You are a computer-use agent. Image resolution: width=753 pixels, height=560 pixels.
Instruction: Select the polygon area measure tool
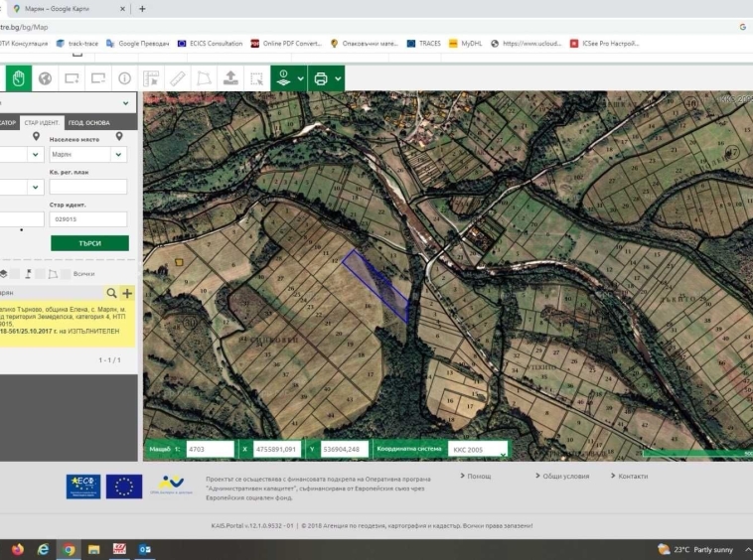tap(205, 78)
